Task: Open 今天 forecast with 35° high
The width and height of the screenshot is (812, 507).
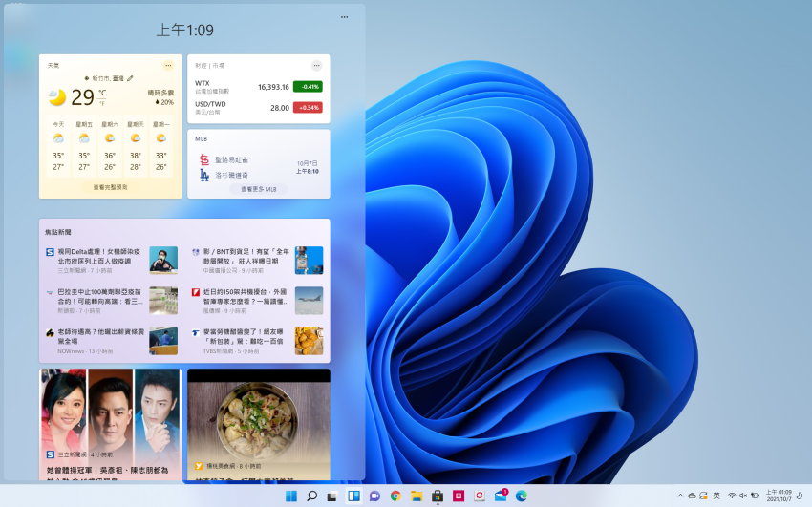Action: 58,146
